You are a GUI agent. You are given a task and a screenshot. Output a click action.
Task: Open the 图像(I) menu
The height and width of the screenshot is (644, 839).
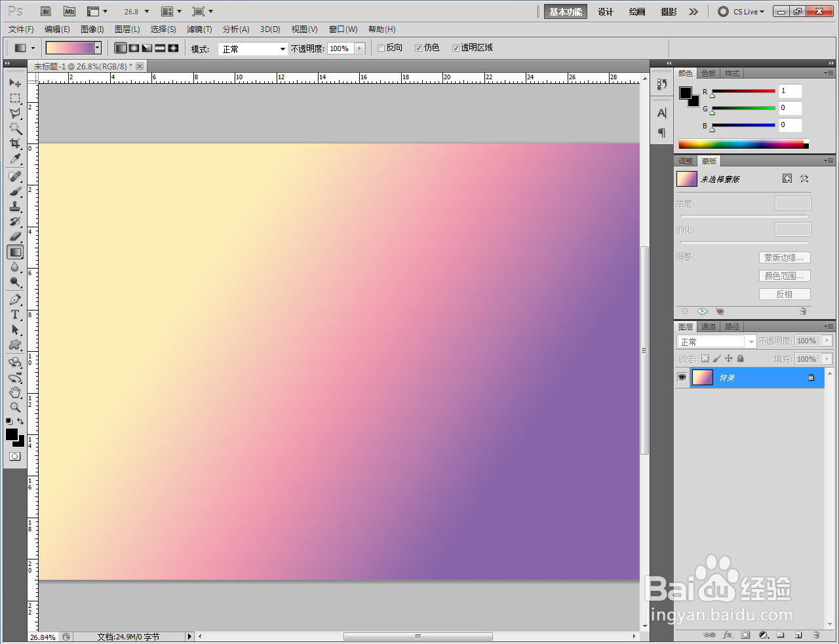click(x=92, y=29)
